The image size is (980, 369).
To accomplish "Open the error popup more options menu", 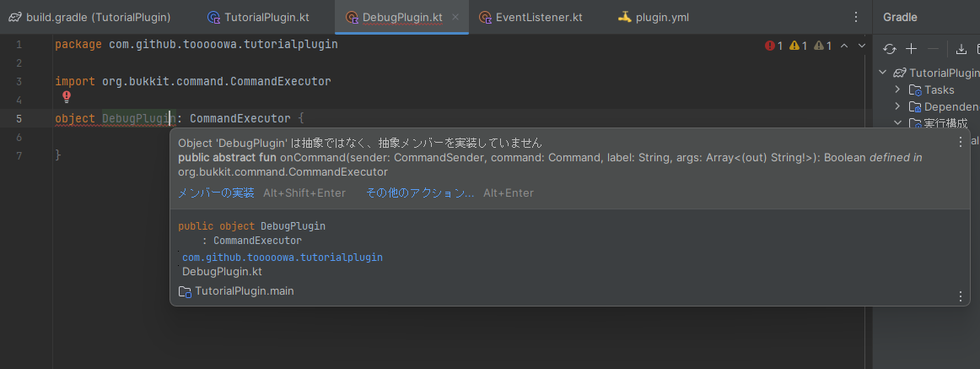I will [x=961, y=142].
